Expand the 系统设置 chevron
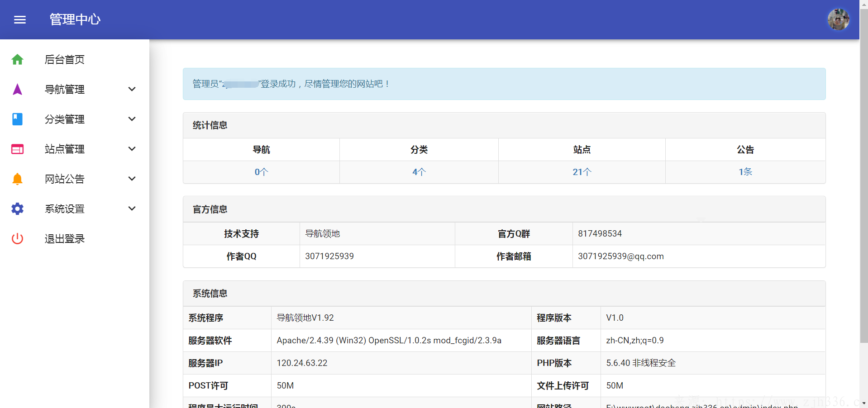Screen dimensions: 868x408 click(x=132, y=209)
